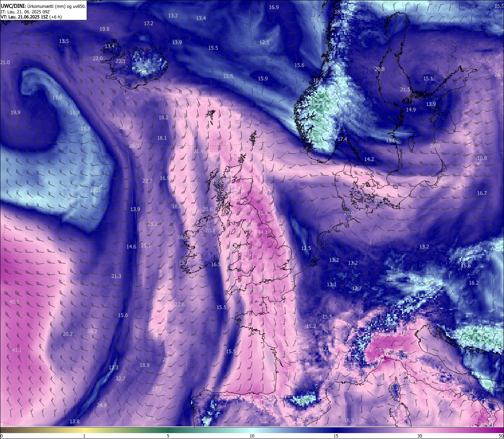Click the 22.1 value over Iceland
The width and height of the screenshot is (504, 439).
click(x=120, y=61)
